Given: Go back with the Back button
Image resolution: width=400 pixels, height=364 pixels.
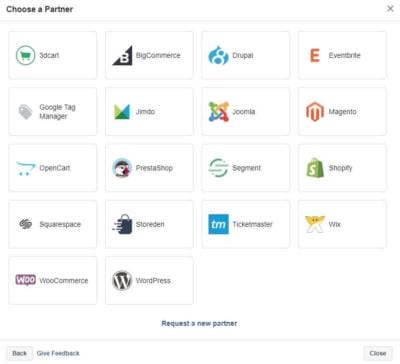Looking at the screenshot, I should [19, 353].
